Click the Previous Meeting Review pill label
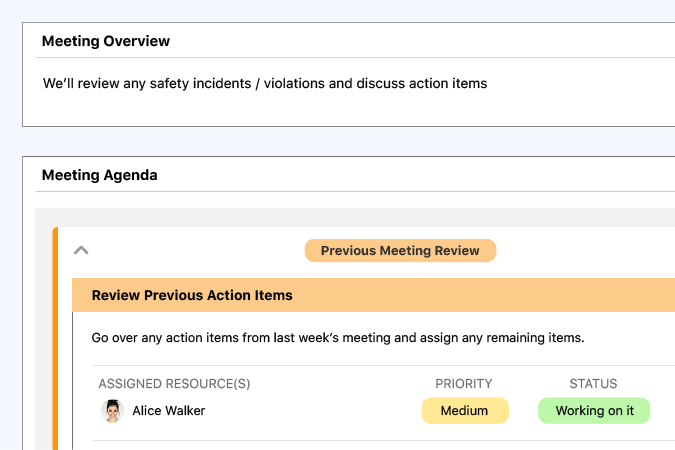This screenshot has height=450, width=675. (x=400, y=251)
